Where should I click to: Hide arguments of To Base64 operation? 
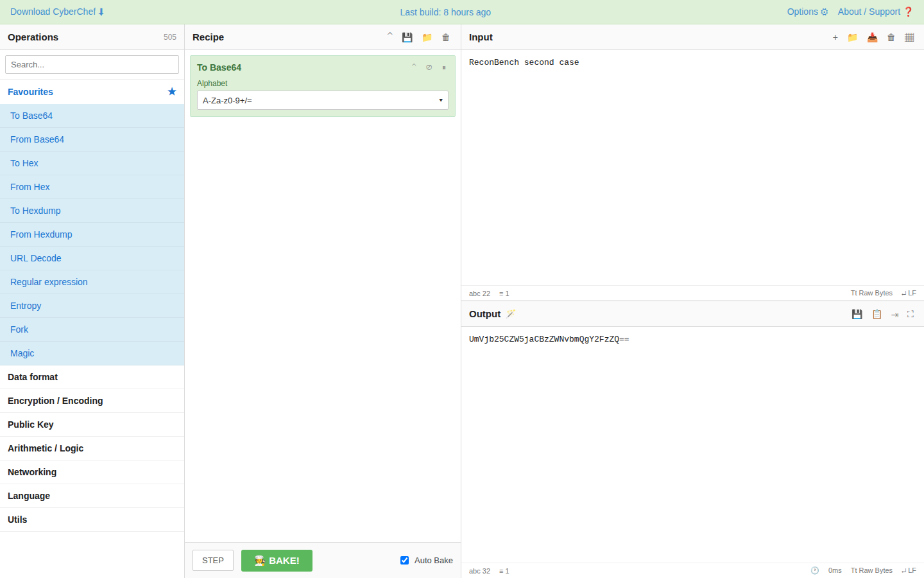tap(414, 66)
